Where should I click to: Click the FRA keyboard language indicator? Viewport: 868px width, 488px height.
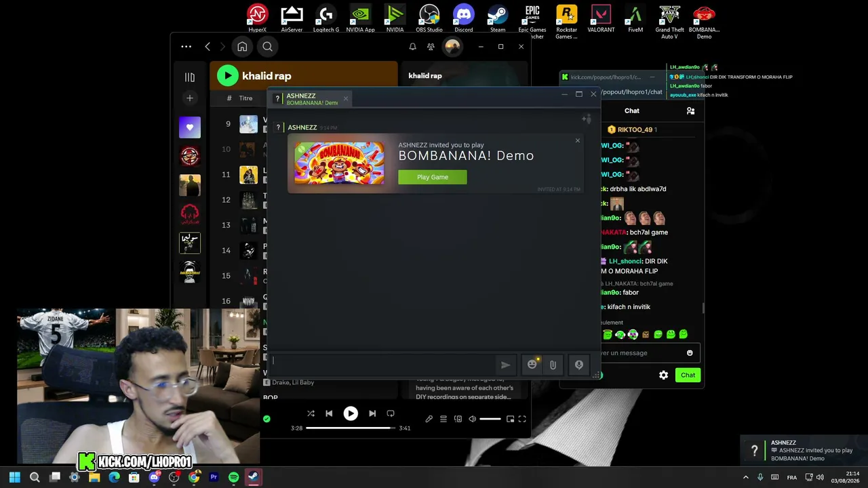(792, 477)
